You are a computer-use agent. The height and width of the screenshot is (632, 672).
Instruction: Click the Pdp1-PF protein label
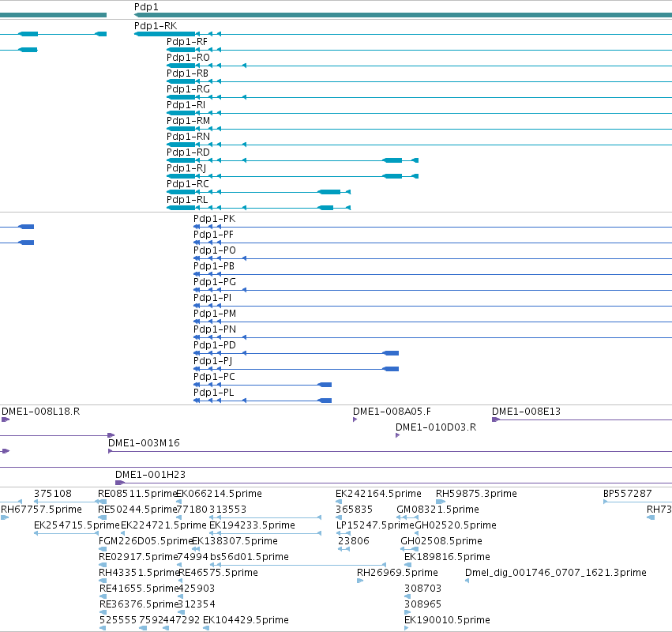[213, 235]
